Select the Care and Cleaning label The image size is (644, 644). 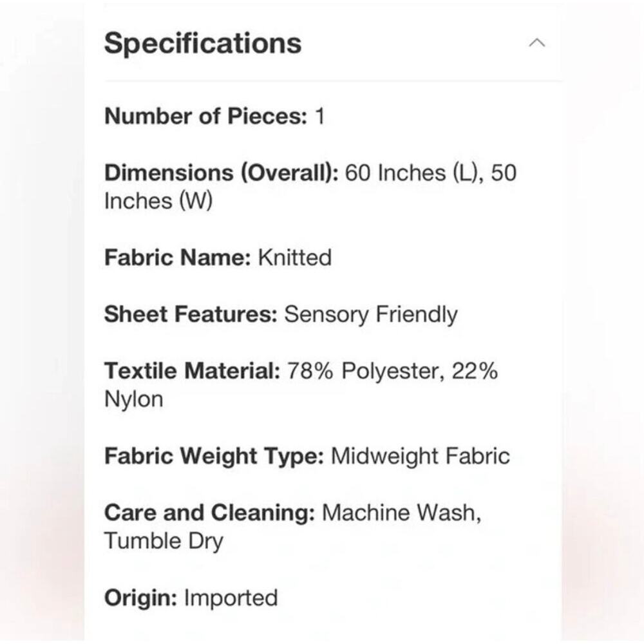[210, 513]
